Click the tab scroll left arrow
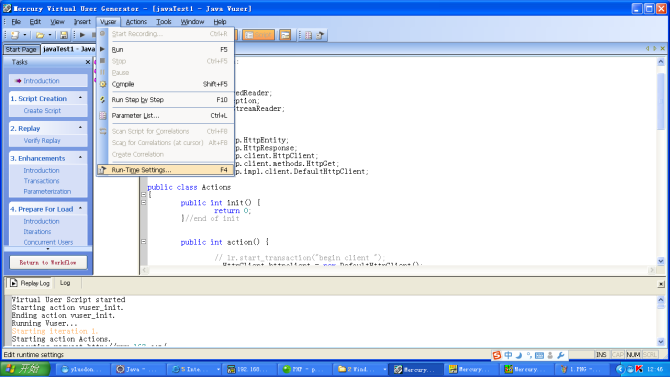Screen dimensions: 670x377 coord(647,49)
